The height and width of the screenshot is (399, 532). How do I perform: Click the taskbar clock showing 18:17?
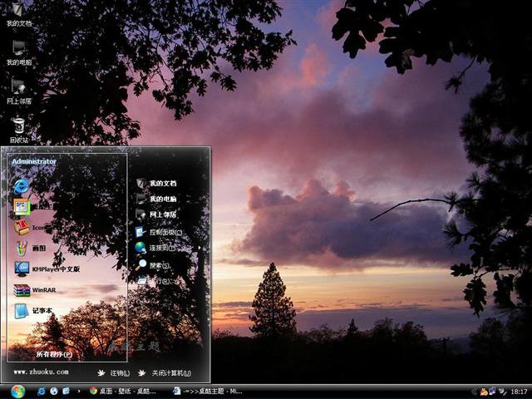519,391
